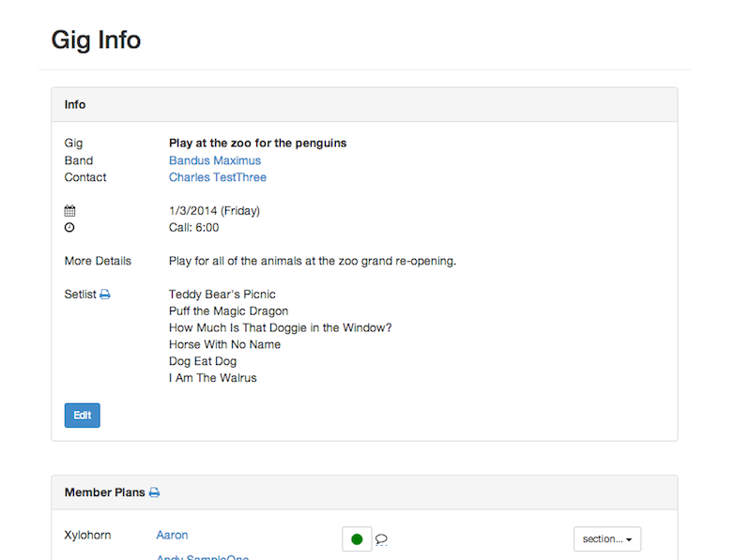The image size is (751, 560).
Task: Select the song Teddy Bear's Picnic
Action: click(x=222, y=295)
